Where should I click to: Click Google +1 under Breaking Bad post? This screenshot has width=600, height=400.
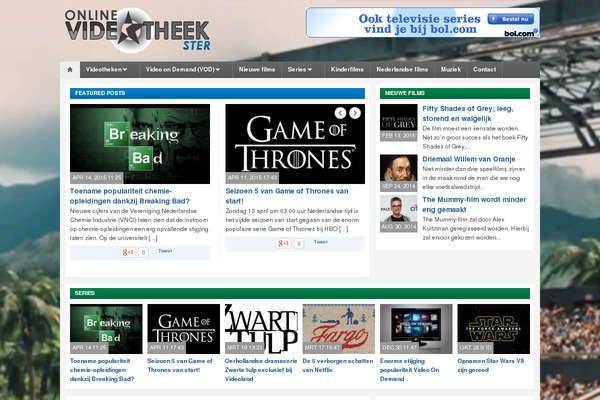point(128,252)
